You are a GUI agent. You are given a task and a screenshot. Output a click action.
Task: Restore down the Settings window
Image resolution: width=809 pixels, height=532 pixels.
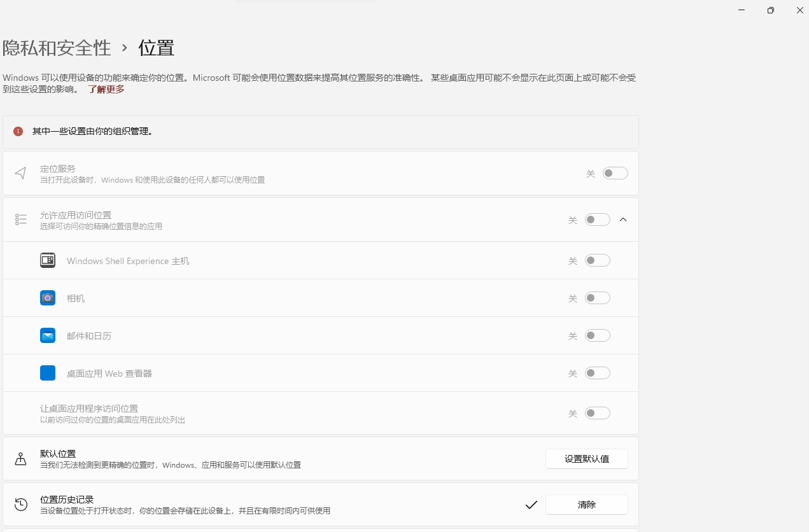click(771, 10)
